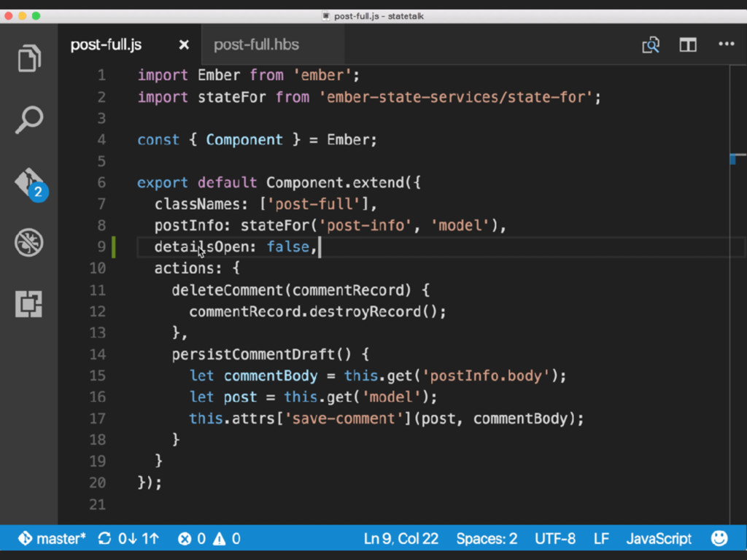
Task: Click 'classNames' on line 7
Action: pyautogui.click(x=197, y=204)
